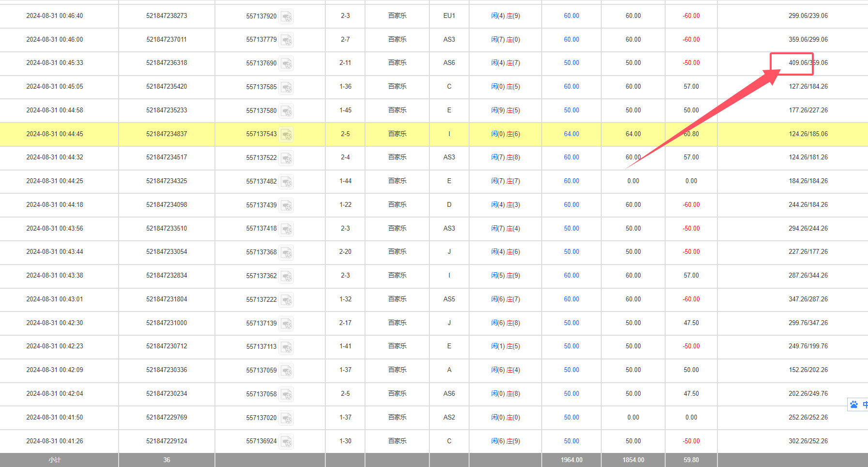This screenshot has height=467, width=868.
Task: Open blue 64.00 bet amount in yellow row
Action: pyautogui.click(x=571, y=134)
